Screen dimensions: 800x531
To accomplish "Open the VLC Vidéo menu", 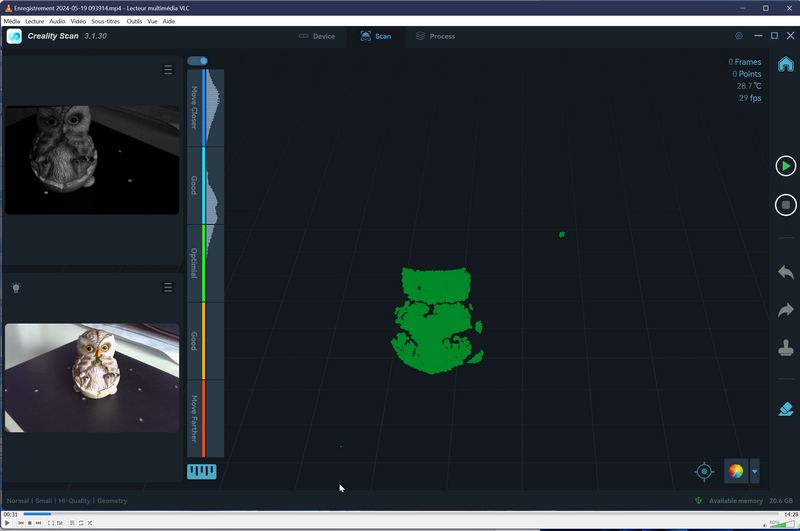I will tap(78, 21).
